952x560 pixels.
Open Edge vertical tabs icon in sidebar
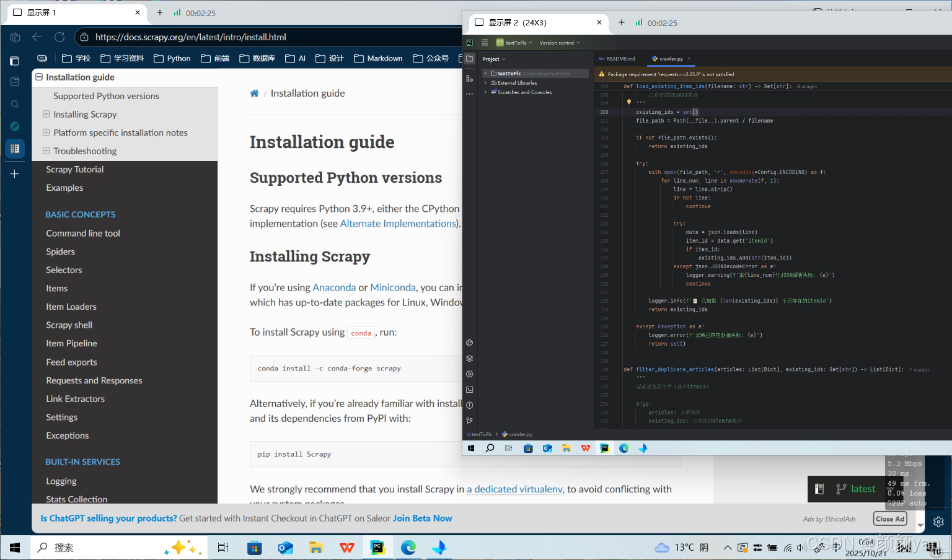coord(15,61)
